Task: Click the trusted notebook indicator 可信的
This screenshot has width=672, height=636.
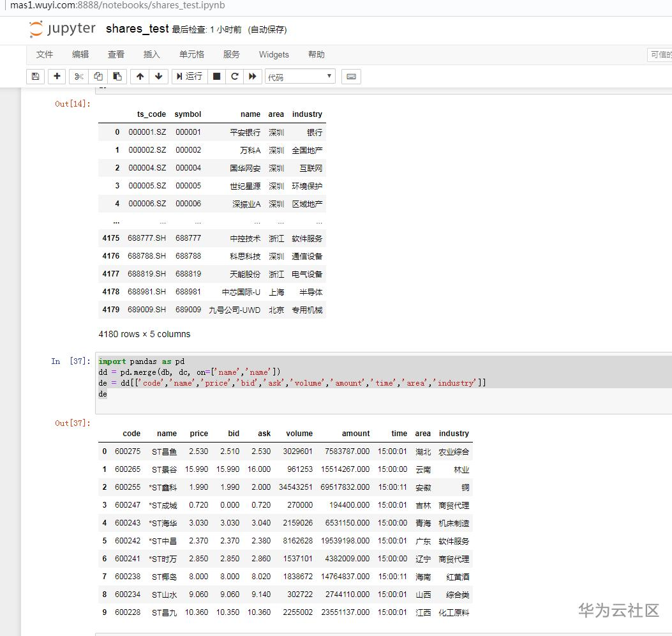Action: tap(660, 54)
